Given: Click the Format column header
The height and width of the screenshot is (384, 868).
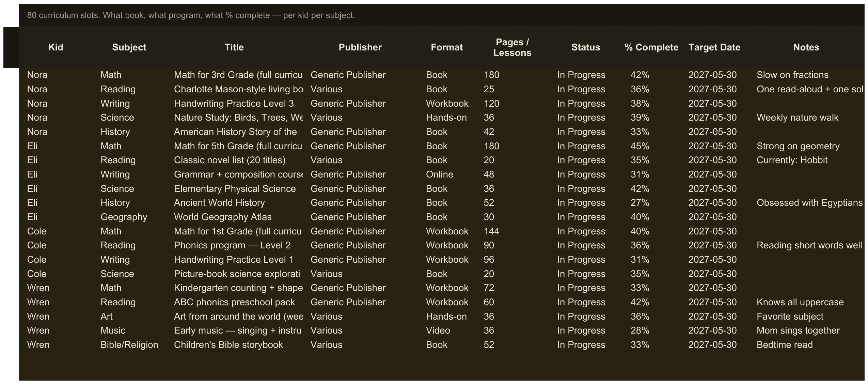Looking at the screenshot, I should pyautogui.click(x=447, y=47).
